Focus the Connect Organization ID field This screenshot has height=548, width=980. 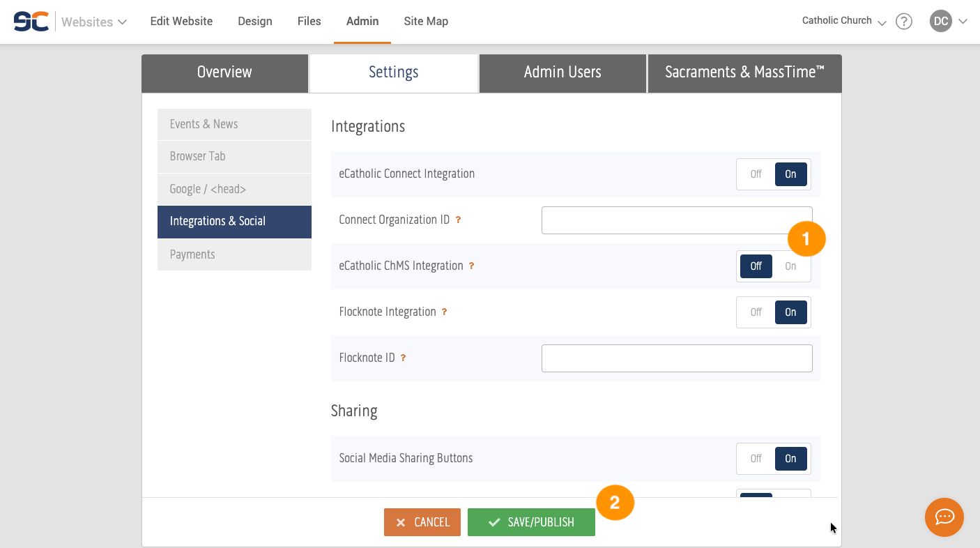click(x=677, y=220)
